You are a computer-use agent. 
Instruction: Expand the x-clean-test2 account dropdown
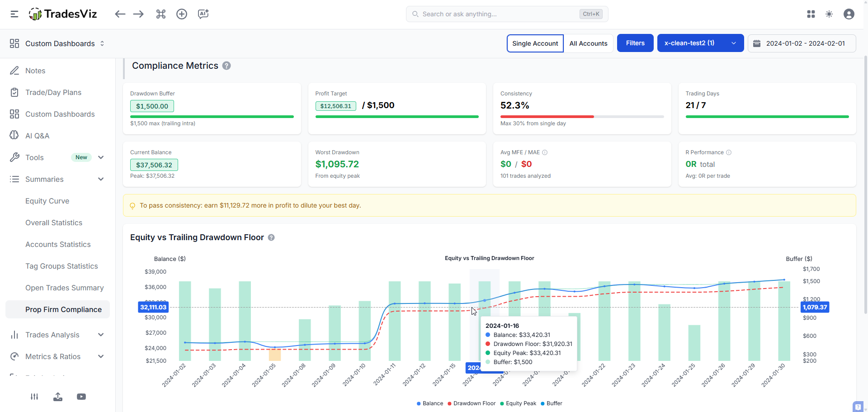733,43
